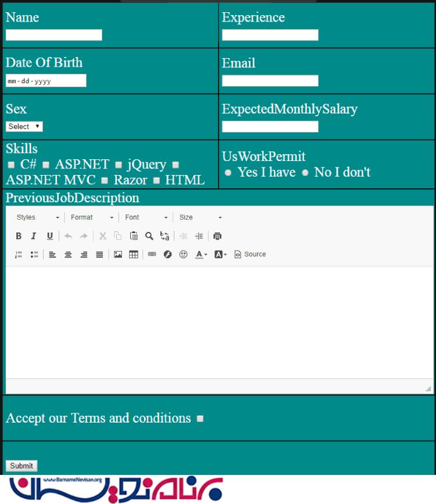
Task: Click the Submit button
Action: tap(22, 466)
